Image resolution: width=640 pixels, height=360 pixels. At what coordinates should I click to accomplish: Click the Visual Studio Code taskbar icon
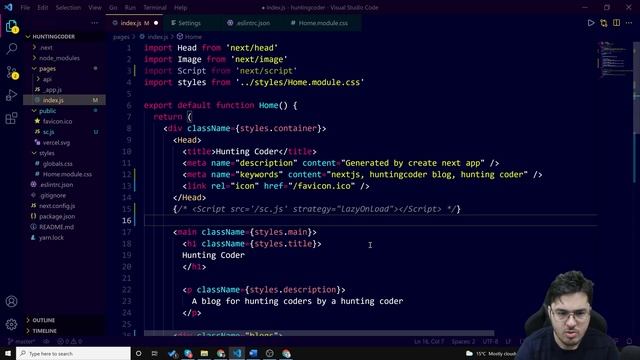point(237,353)
